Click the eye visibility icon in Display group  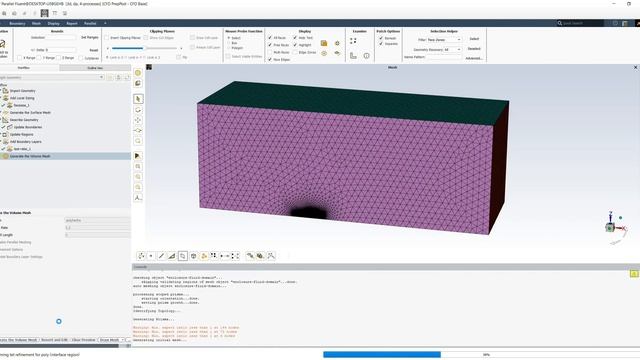pos(337,53)
